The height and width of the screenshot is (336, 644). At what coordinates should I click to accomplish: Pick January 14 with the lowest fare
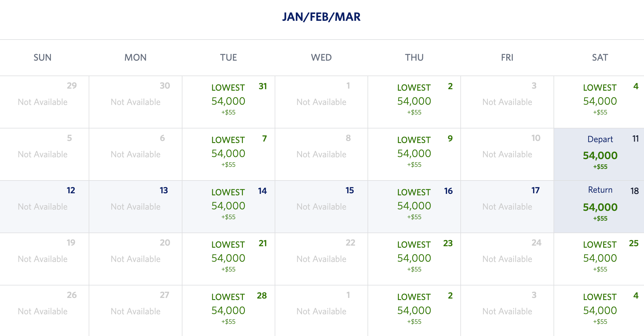tap(228, 205)
